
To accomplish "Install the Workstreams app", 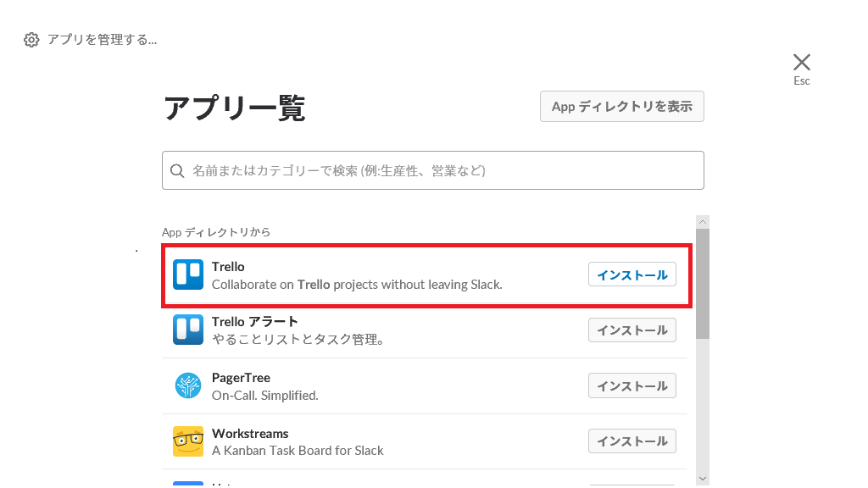I will tap(632, 441).
